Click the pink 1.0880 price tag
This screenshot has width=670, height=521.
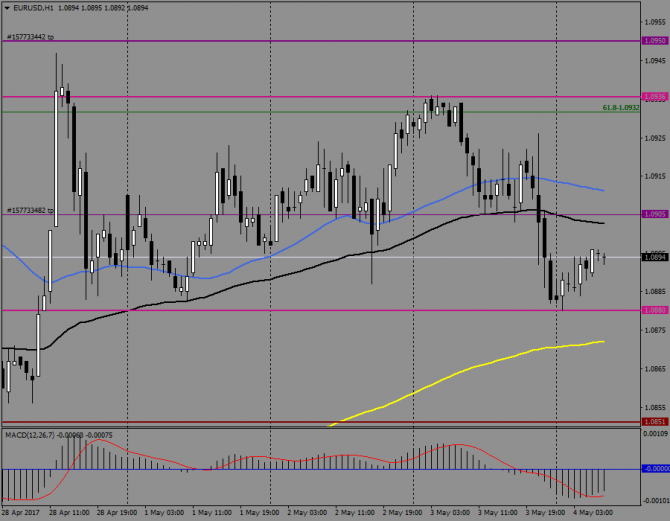(655, 310)
